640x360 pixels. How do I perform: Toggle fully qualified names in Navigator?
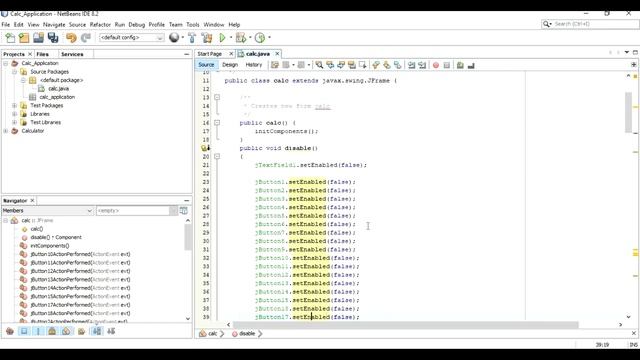(x=81, y=331)
